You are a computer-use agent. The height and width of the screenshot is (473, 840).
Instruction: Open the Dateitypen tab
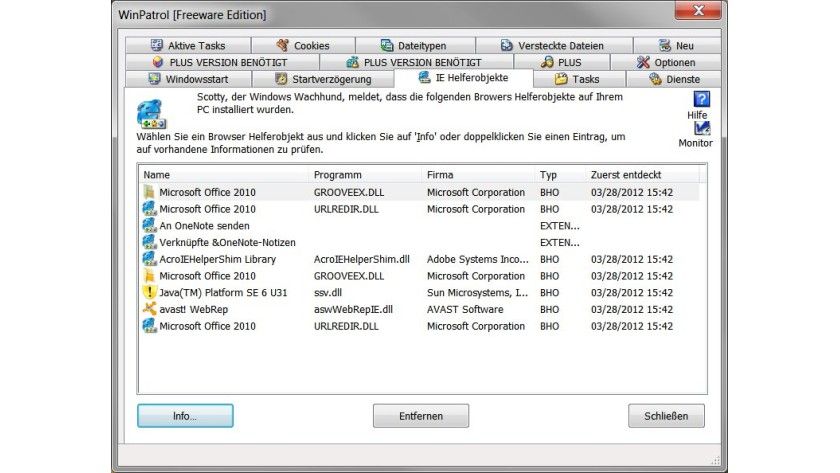click(415, 46)
